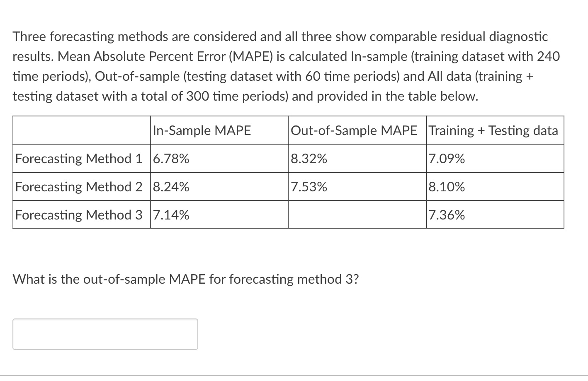Click the Forecasting Method 3 row label
This screenshot has width=588, height=381.
pos(80,215)
